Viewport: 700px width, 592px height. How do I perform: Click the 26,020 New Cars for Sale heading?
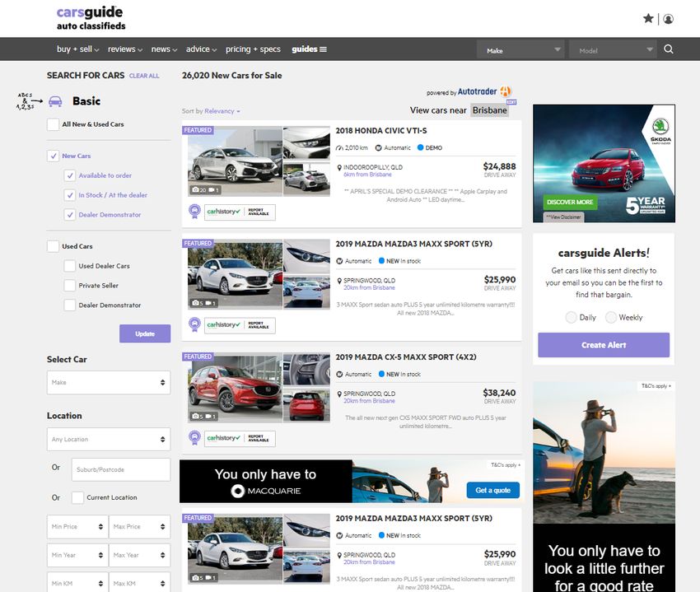(x=231, y=76)
